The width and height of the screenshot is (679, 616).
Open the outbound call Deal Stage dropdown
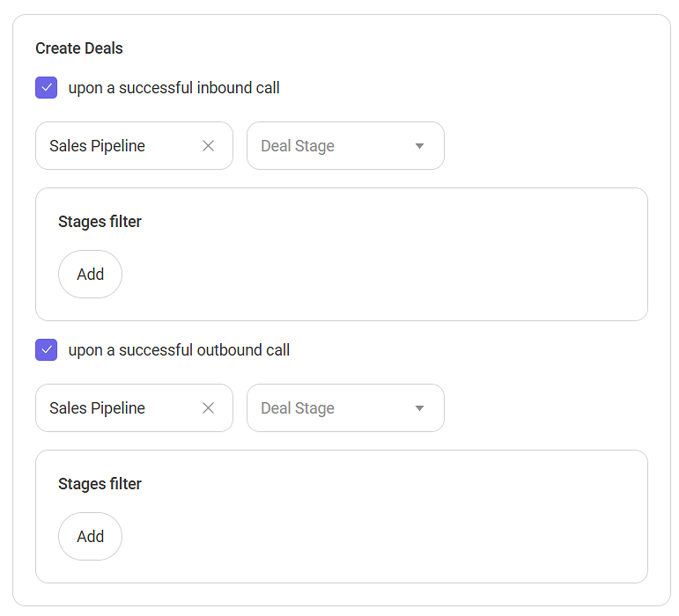(335, 408)
